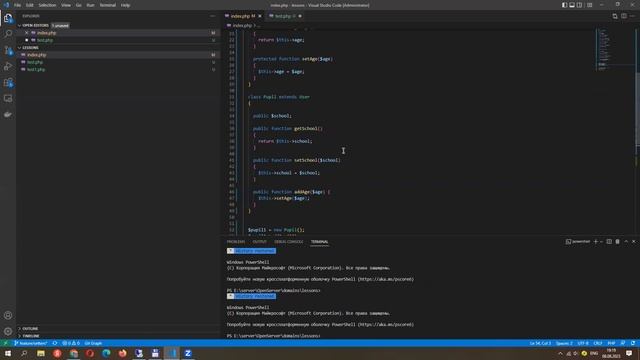Viewport: 640px width, 360px height.
Task: Select the Terminal panel tab
Action: pyautogui.click(x=320, y=242)
